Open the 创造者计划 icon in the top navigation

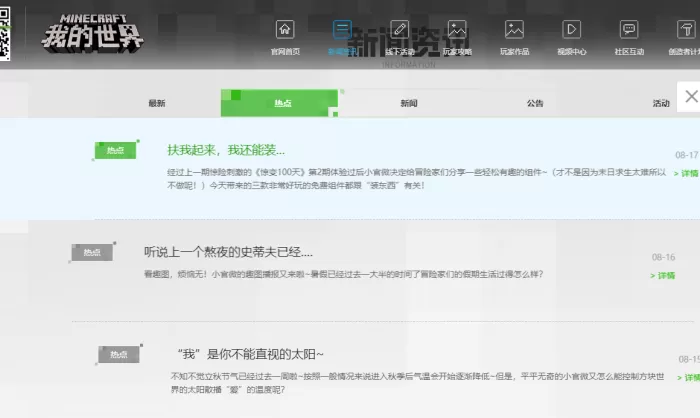click(x=686, y=29)
